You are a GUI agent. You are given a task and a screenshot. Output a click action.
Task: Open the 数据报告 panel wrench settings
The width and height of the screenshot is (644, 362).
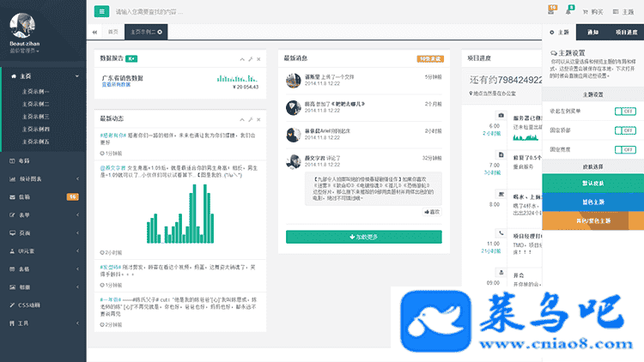point(251,59)
